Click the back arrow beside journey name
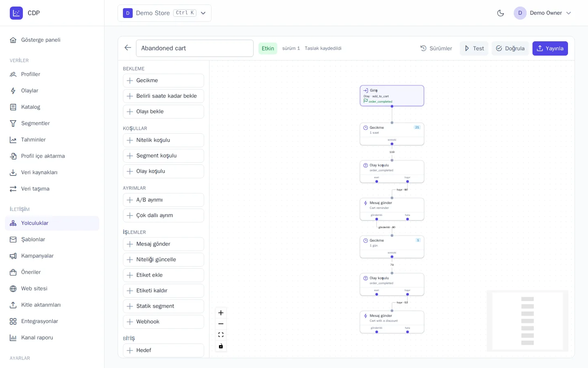The image size is (588, 368). click(128, 48)
